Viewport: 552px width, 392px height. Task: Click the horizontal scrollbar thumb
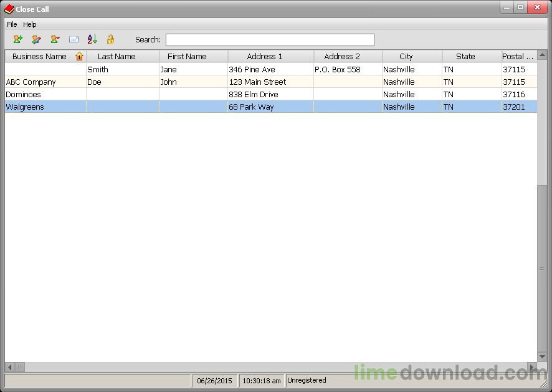[x=20, y=367]
